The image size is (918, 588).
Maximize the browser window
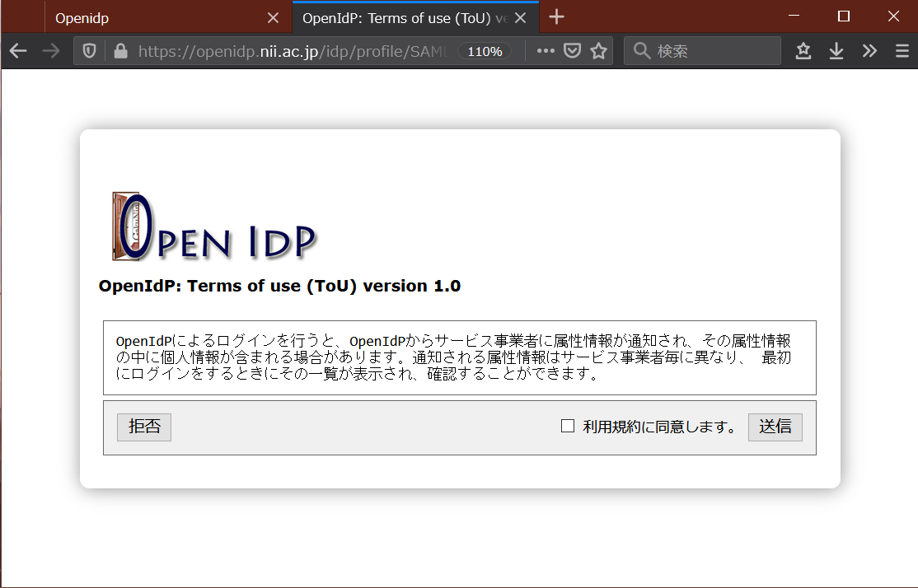(844, 16)
